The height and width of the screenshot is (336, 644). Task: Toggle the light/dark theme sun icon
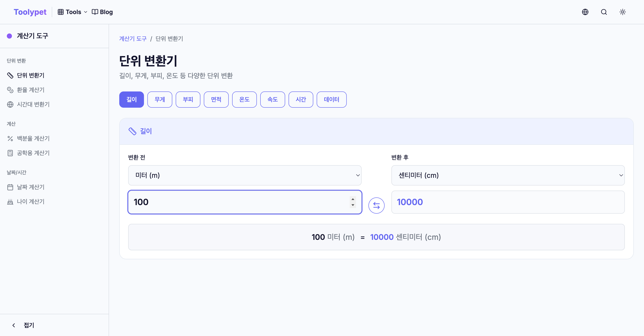coord(622,12)
